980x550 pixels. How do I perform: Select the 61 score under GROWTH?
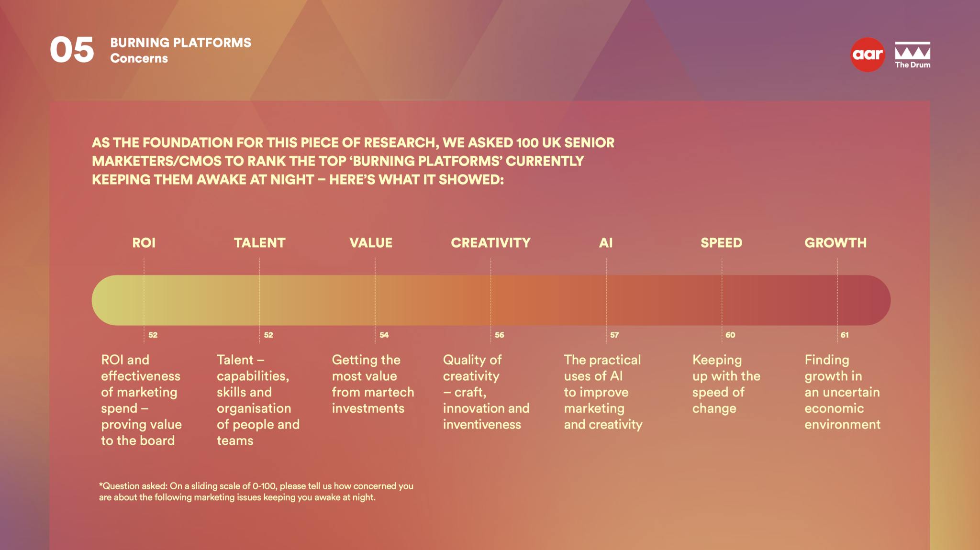845,335
